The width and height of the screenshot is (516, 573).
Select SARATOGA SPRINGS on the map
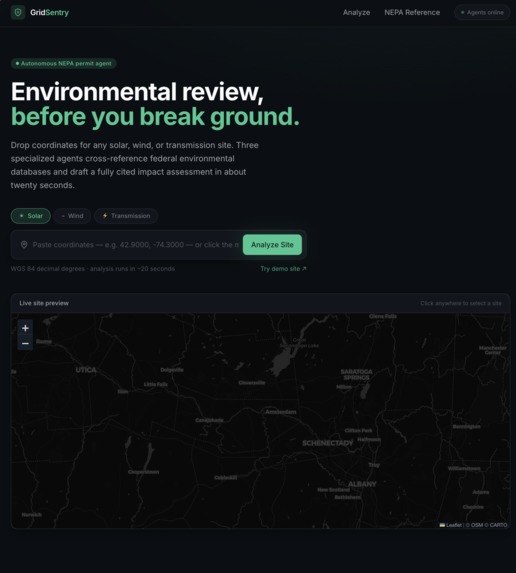point(356,375)
